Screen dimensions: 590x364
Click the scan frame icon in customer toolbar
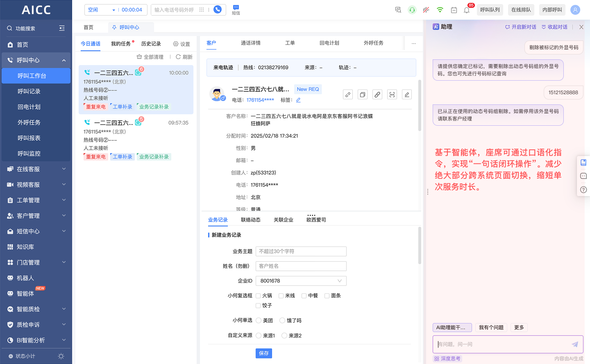pyautogui.click(x=392, y=95)
